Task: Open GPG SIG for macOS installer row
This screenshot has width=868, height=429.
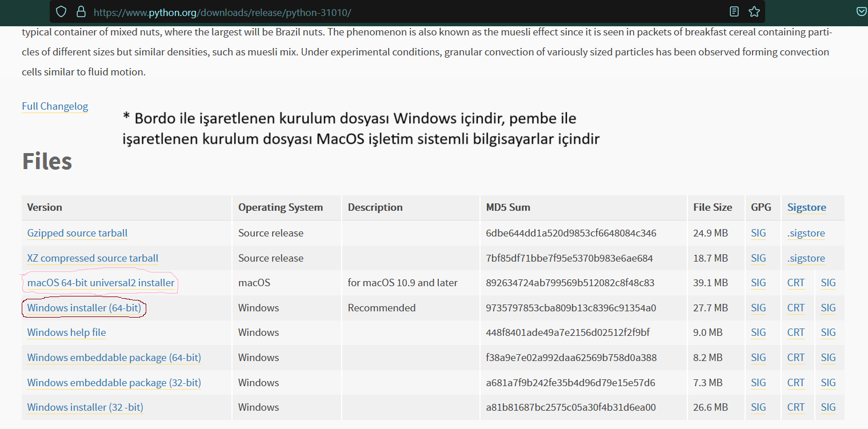Action: pyautogui.click(x=758, y=283)
